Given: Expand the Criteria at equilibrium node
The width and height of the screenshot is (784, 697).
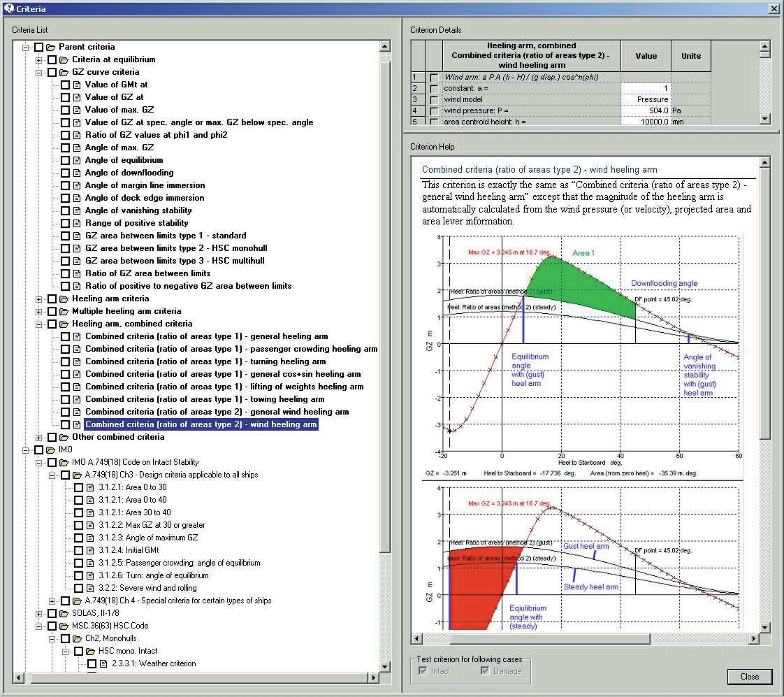Looking at the screenshot, I should 38,60.
